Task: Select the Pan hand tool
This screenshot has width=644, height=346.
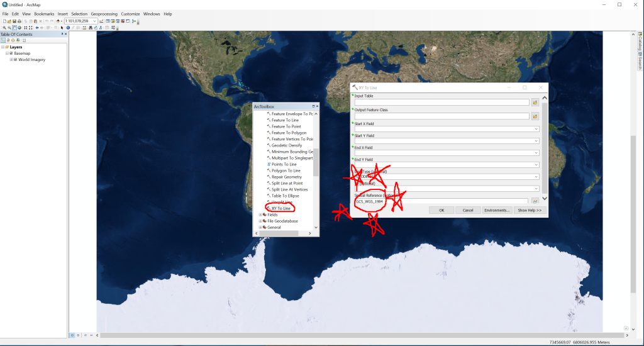Action: [14, 28]
